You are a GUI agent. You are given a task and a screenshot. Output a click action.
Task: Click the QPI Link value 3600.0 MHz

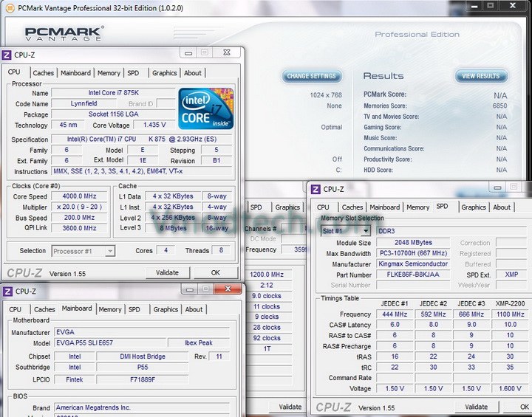point(79,228)
